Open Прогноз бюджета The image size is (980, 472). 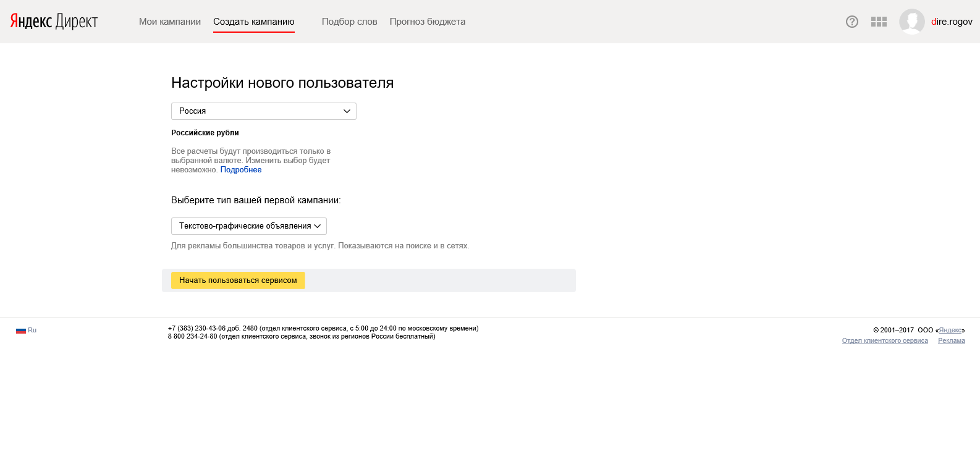[x=428, y=22]
